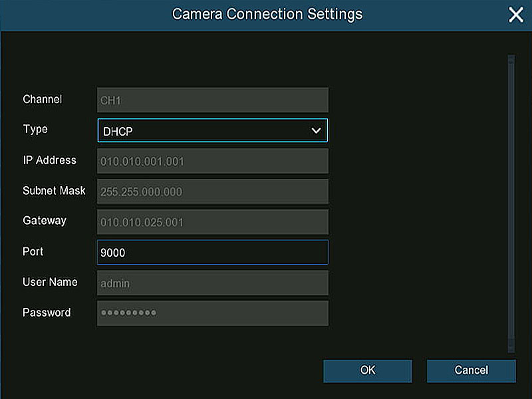Click inside the Port number field
The image size is (532, 399).
[x=212, y=252]
